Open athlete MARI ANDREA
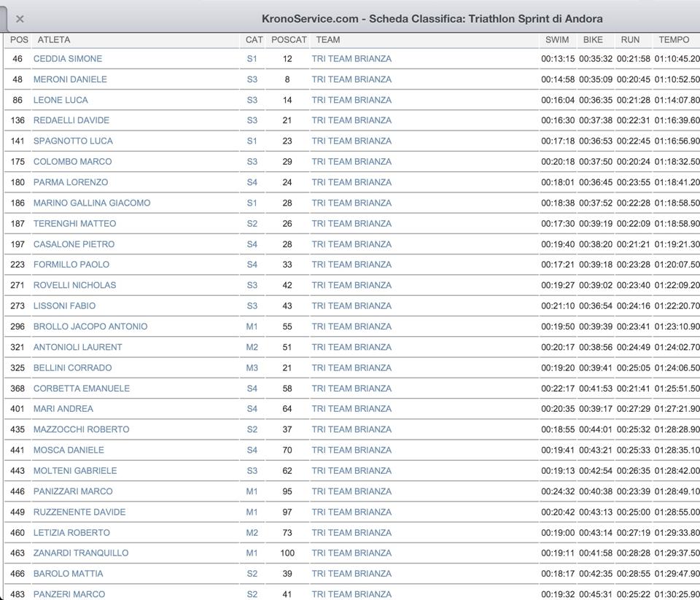700x600 pixels. tap(63, 409)
